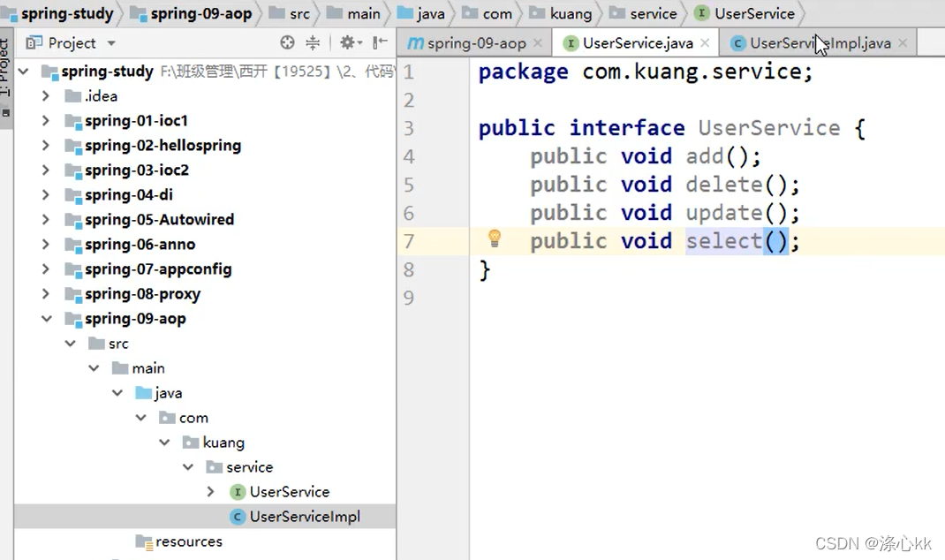Collapse the service package arrow in tree
The height and width of the screenshot is (560, 945).
click(187, 466)
